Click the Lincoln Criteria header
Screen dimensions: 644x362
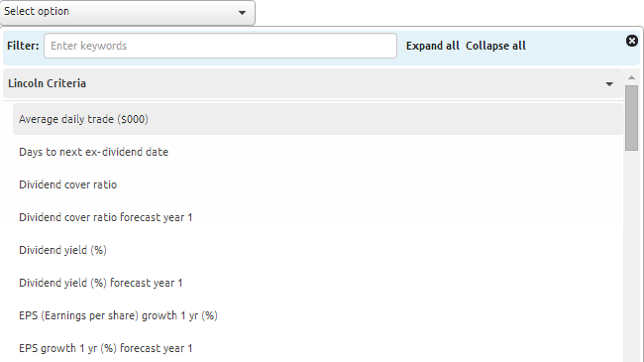(313, 83)
